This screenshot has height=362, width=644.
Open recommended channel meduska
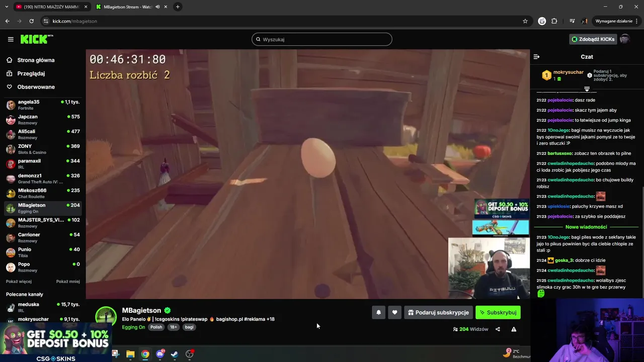coord(43,307)
